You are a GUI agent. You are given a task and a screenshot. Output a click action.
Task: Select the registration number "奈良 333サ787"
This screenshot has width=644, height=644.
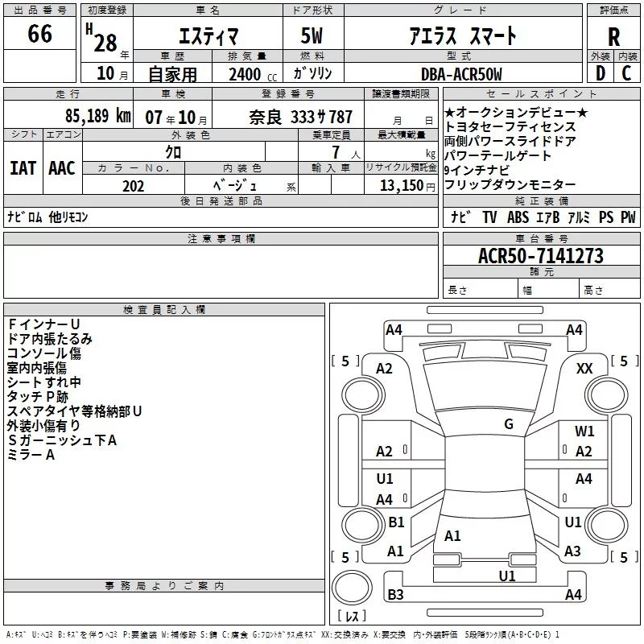tap(300, 118)
